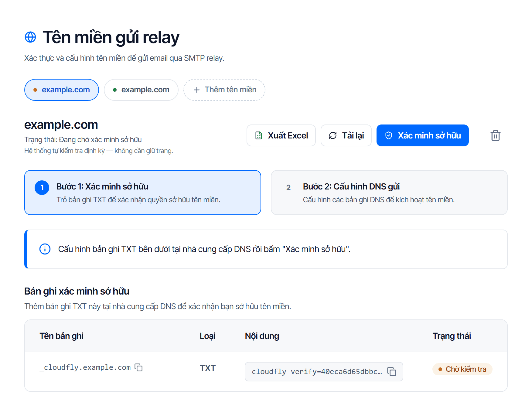532x399 pixels.
Task: Click the Bản ghi xác minh sở hữu heading
Action: click(77, 291)
